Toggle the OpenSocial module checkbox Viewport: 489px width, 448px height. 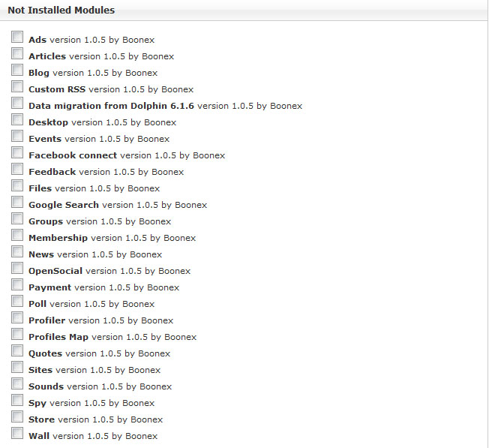pos(17,268)
